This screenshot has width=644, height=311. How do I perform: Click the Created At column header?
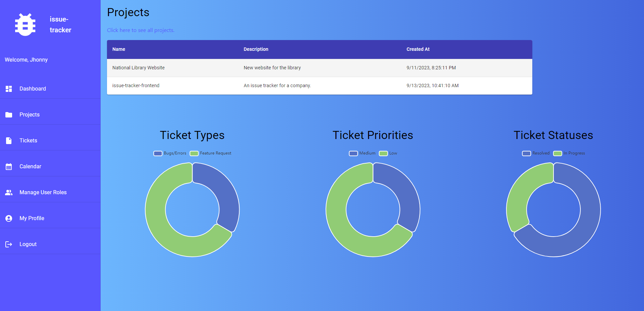coord(418,49)
